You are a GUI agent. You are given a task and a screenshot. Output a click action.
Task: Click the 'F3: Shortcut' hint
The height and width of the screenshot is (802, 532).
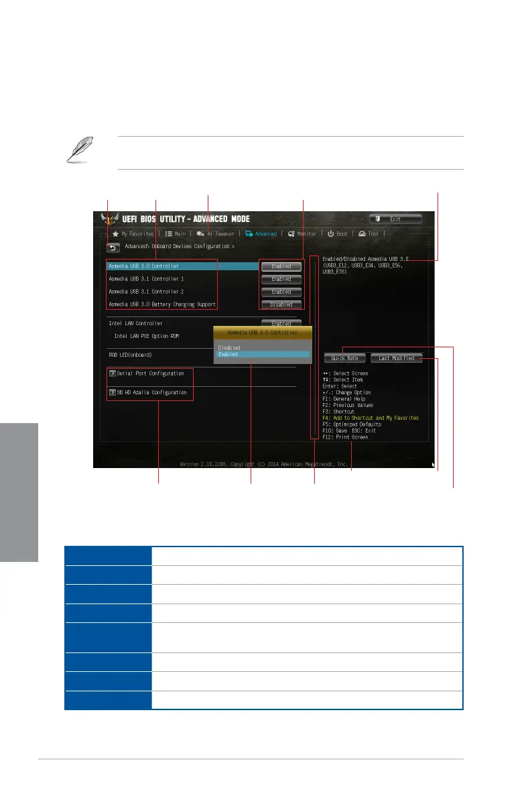tap(338, 412)
